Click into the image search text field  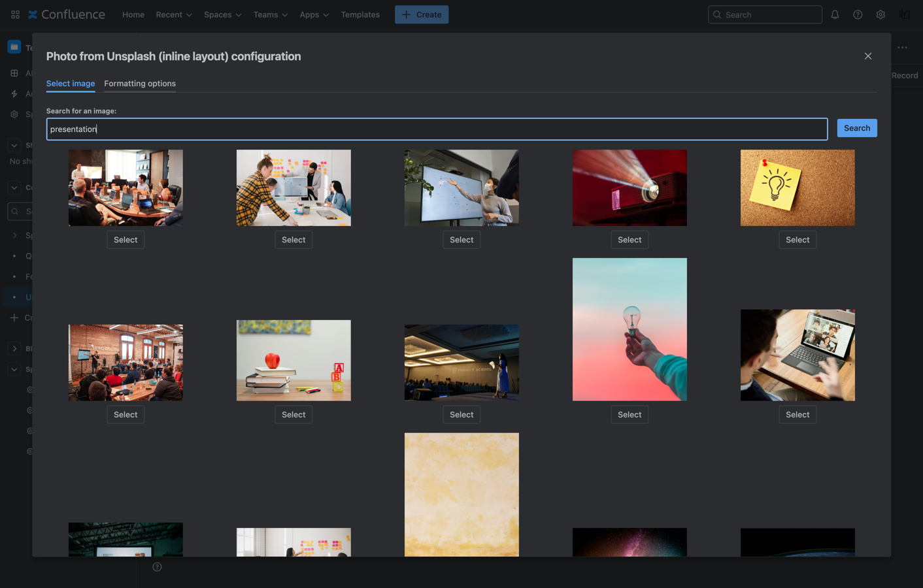pos(437,129)
